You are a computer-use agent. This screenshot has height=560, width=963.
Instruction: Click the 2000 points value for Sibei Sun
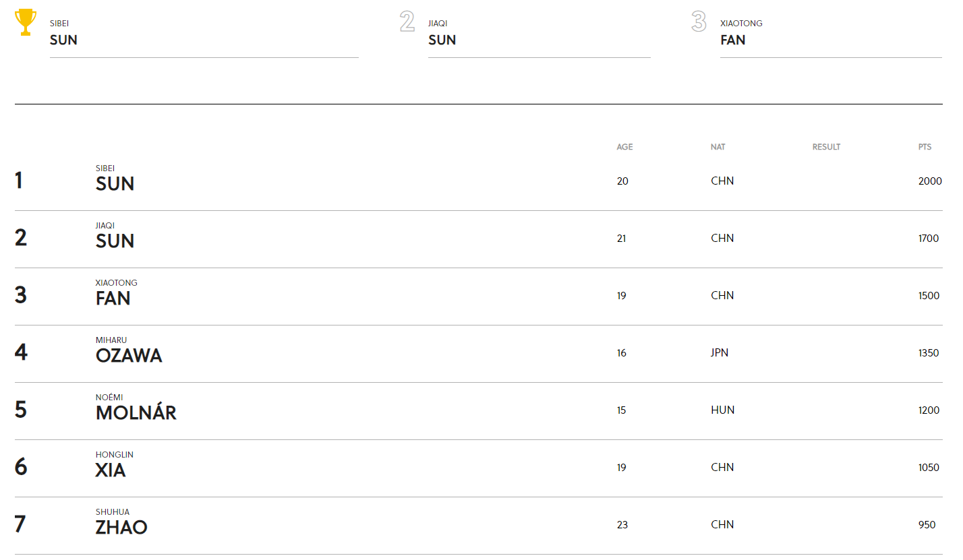pos(930,181)
